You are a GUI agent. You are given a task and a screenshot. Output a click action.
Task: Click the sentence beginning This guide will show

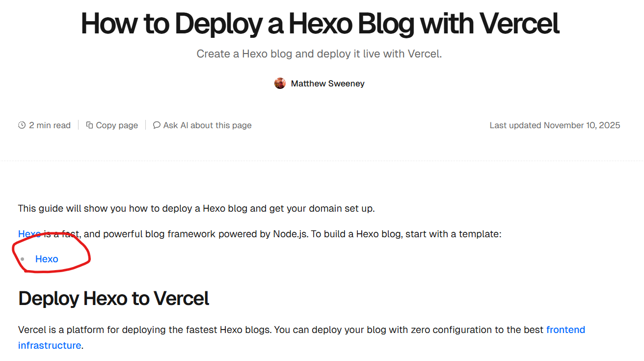point(196,208)
